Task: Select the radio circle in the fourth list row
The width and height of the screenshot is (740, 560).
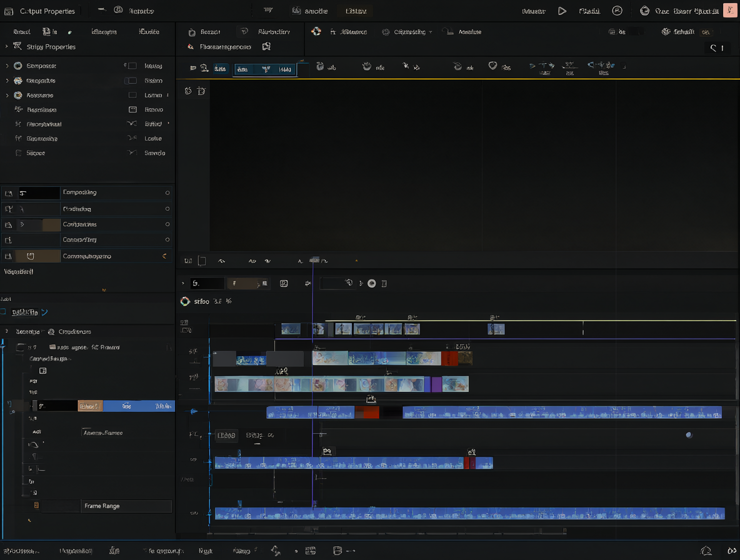Action: (x=167, y=240)
